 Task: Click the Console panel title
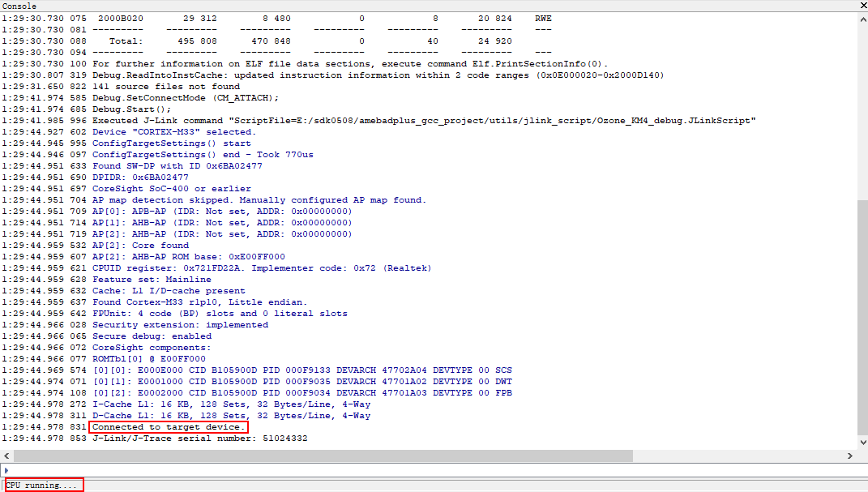pyautogui.click(x=19, y=6)
